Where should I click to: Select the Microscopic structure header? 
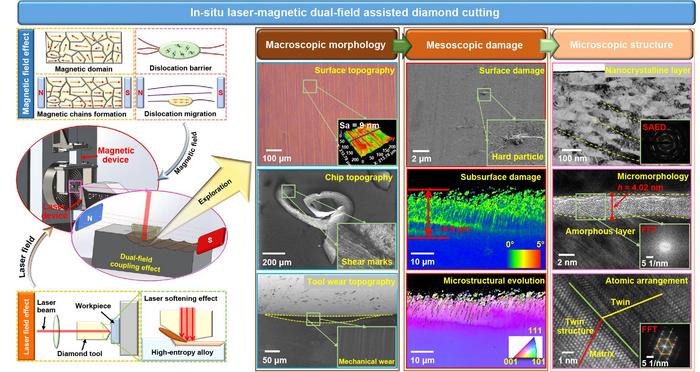[x=621, y=45]
